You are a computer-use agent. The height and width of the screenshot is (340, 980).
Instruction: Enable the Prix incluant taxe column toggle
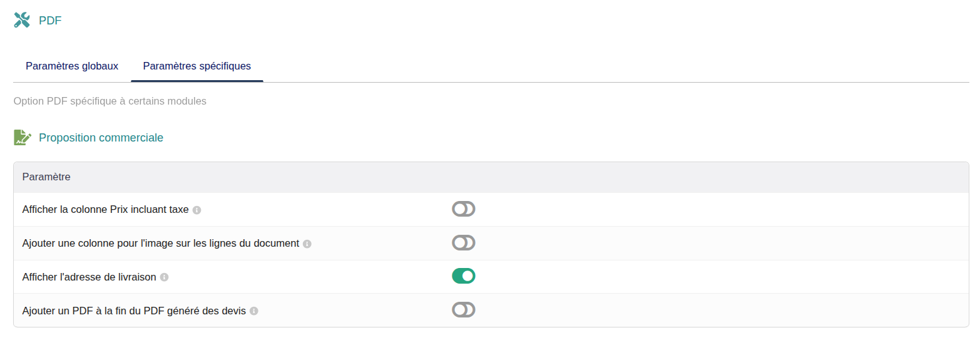point(464,209)
